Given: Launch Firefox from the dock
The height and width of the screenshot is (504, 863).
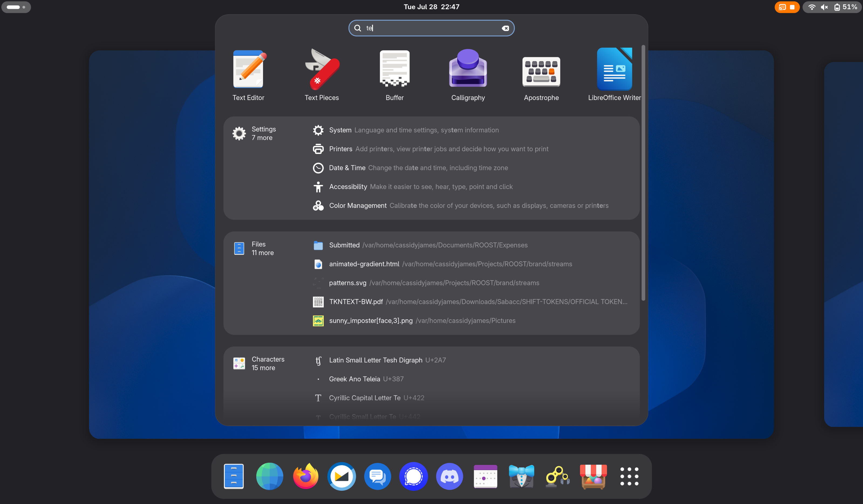Looking at the screenshot, I should point(305,476).
